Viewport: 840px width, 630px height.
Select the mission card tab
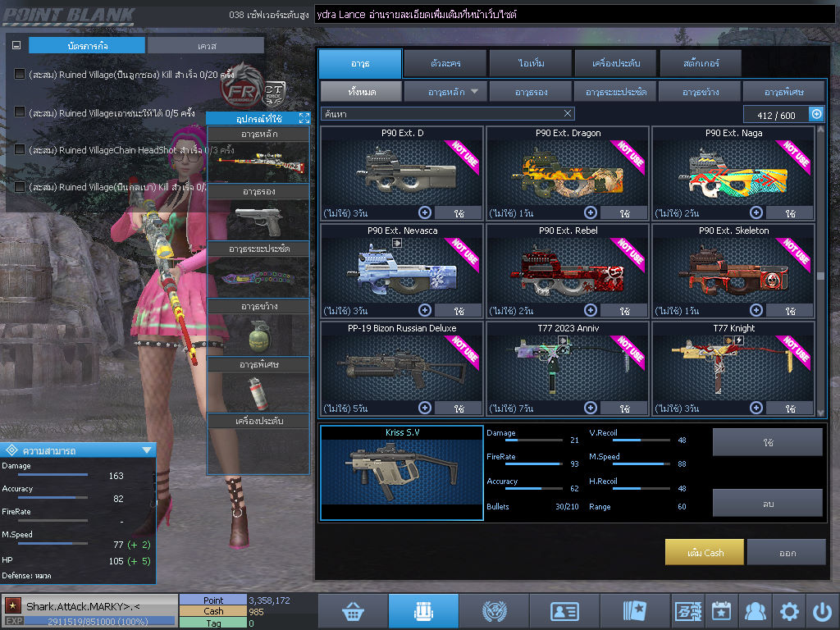[87, 46]
